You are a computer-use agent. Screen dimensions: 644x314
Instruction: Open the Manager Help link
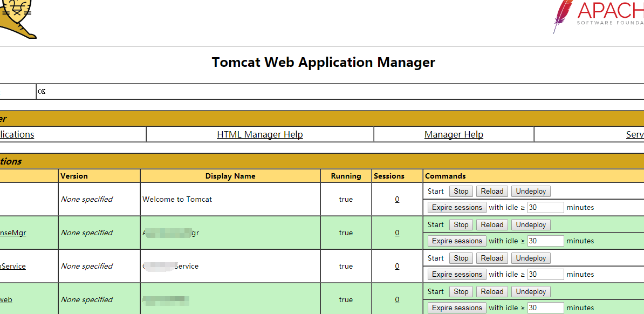click(x=454, y=134)
